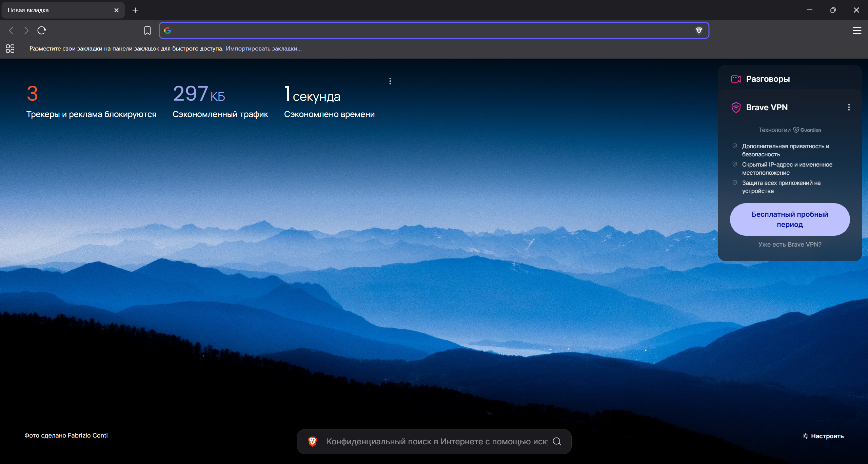Open the hamburger main menu

[857, 31]
